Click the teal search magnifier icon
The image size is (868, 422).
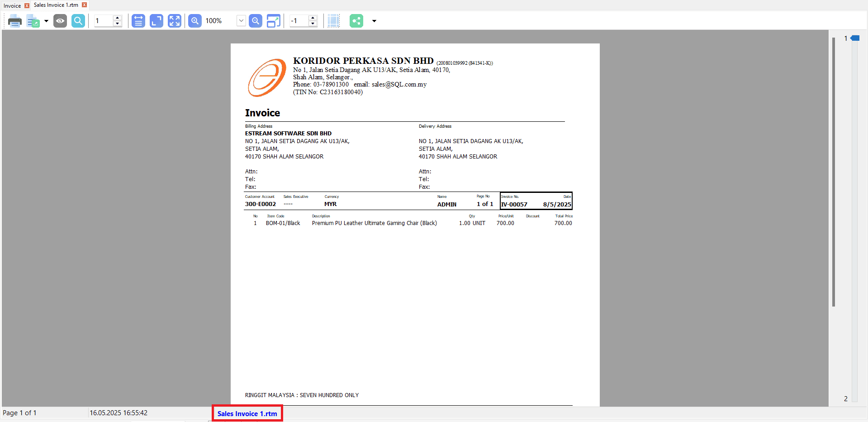[x=78, y=21]
